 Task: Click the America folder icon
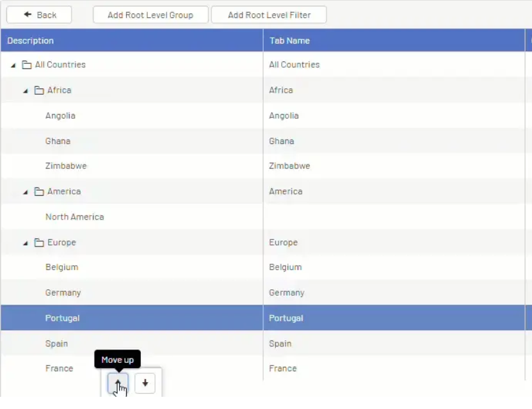coord(38,191)
